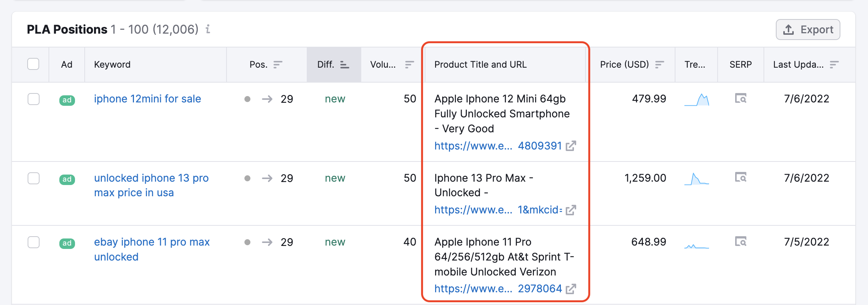Open external link icon next to 2978064
This screenshot has width=868, height=305.
(x=571, y=289)
